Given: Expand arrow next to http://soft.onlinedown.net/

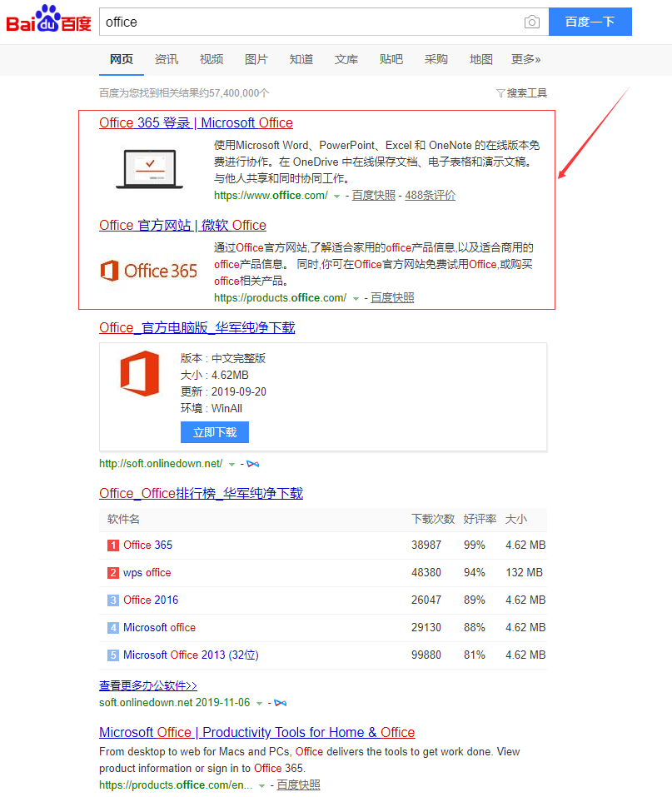Looking at the screenshot, I should coord(231,465).
